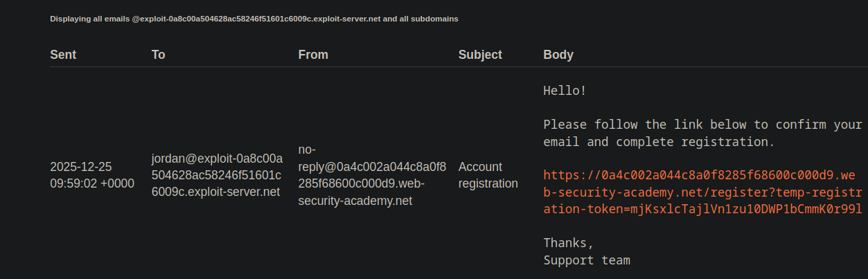Click the Hello! greeting in body
The image size is (868, 279).
tap(565, 91)
